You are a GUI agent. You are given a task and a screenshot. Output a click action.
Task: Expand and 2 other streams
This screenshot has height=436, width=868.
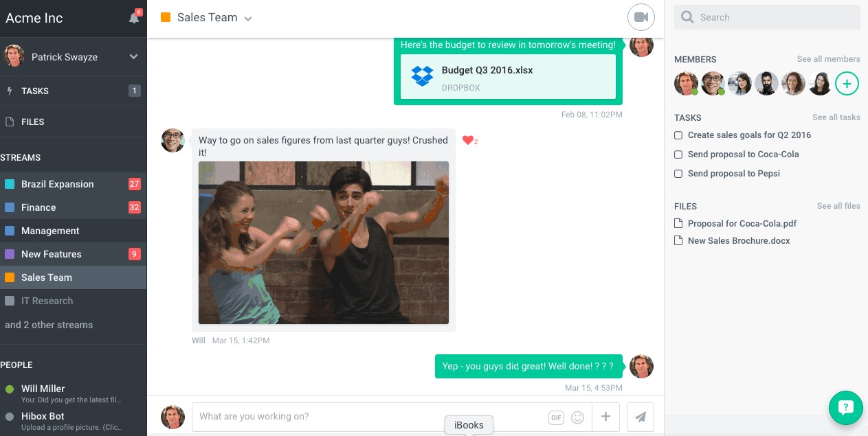click(x=49, y=325)
